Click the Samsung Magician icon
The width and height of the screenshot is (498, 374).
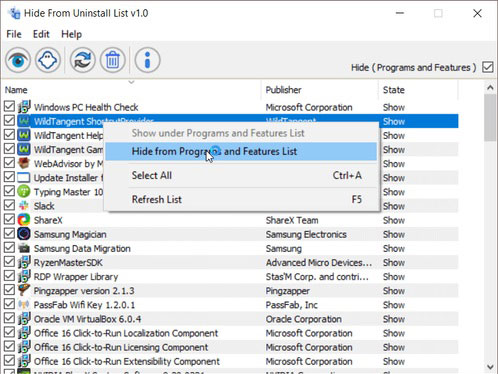(24, 234)
